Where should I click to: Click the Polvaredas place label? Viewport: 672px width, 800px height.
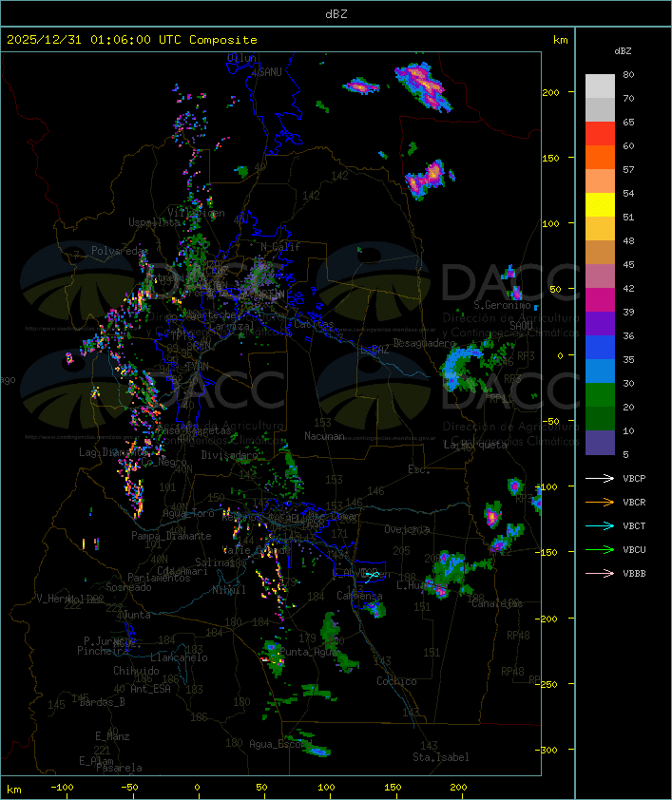[x=120, y=251]
